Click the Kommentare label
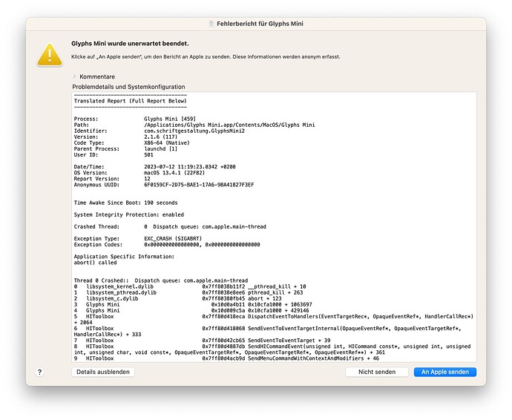Viewport: 512px width, 420px height. coord(97,76)
